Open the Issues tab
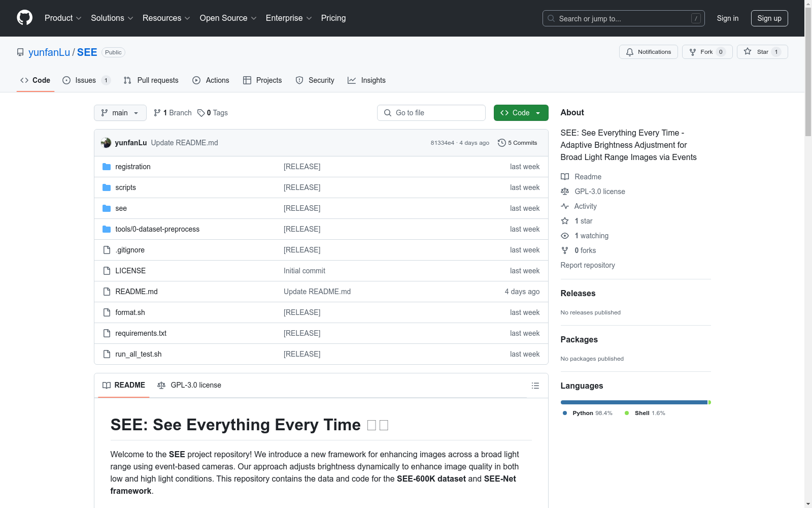812x508 pixels. click(x=86, y=80)
